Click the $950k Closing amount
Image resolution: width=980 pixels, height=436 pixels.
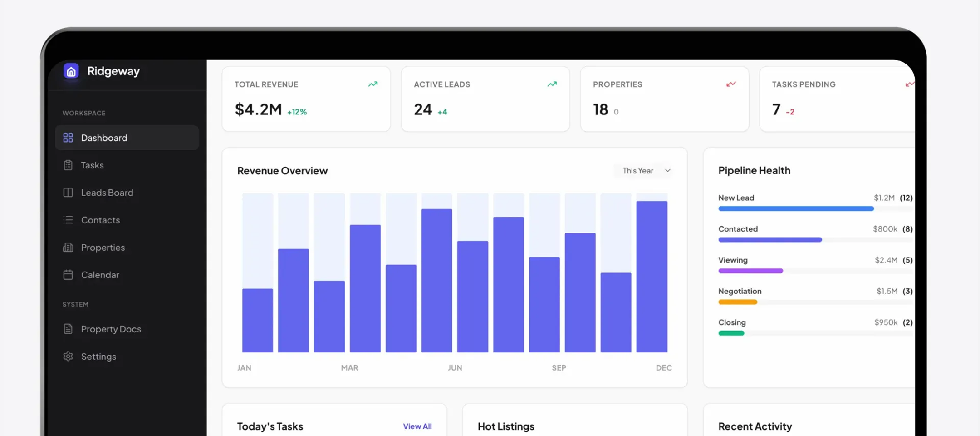coord(886,322)
